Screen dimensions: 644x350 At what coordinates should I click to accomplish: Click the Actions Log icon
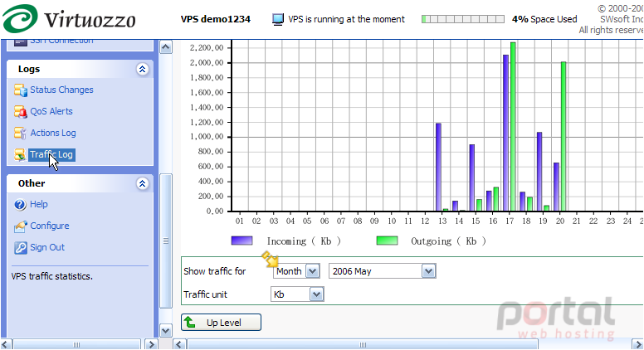click(x=20, y=133)
